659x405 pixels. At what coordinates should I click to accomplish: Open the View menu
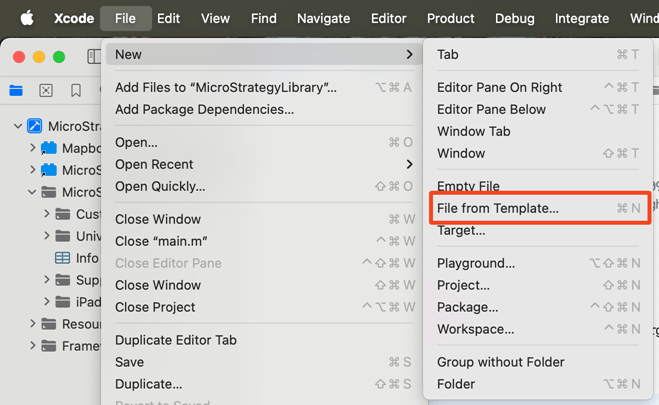(x=215, y=18)
